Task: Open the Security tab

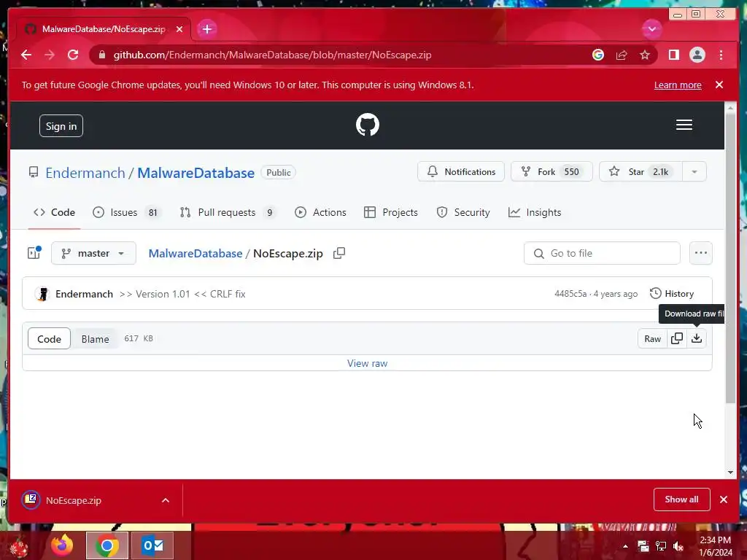Action: (463, 212)
